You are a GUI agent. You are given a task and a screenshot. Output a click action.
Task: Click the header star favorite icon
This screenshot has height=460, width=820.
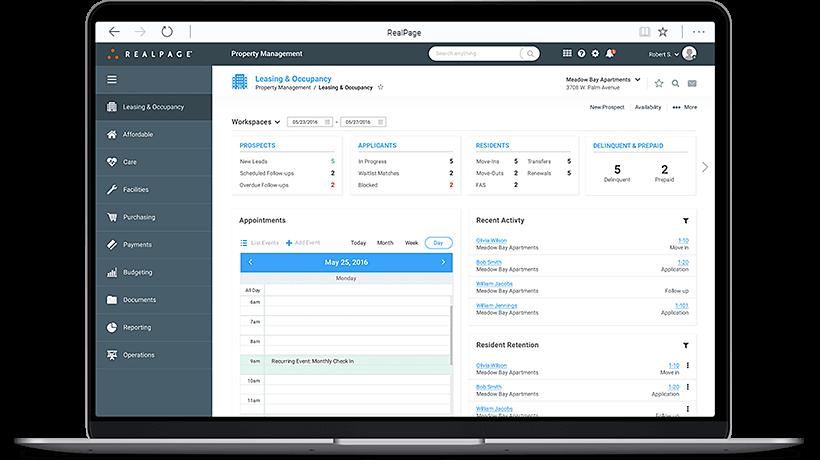coord(659,83)
